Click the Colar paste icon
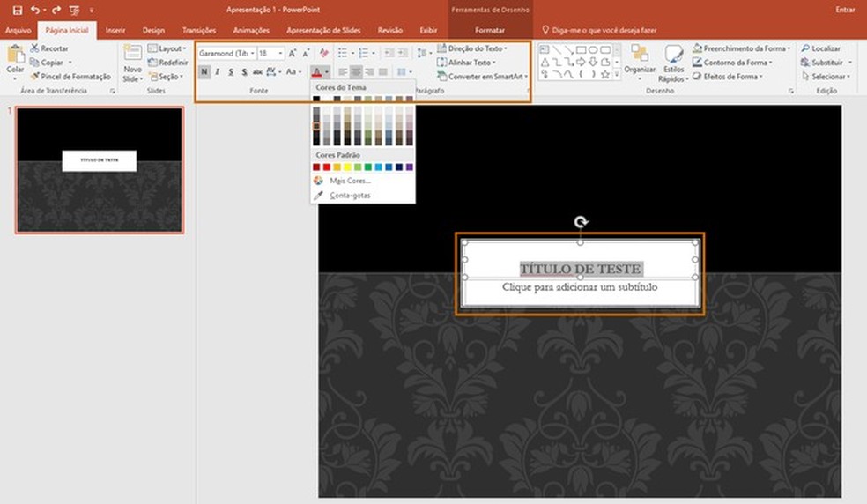The height and width of the screenshot is (504, 867). click(x=15, y=55)
